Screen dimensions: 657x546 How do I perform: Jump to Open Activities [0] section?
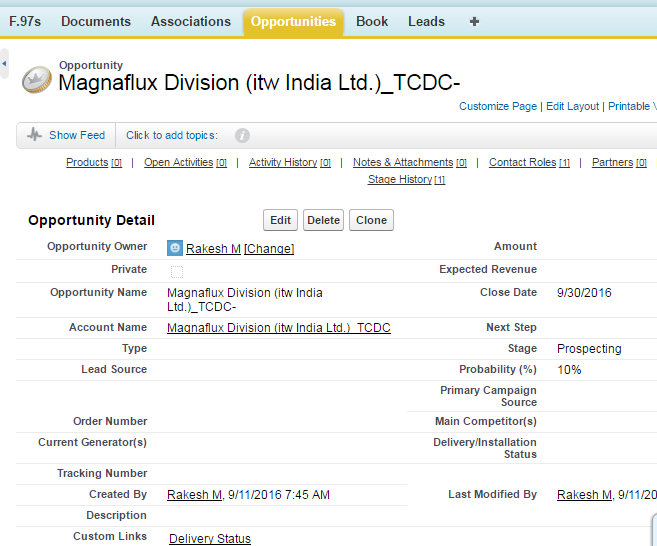[x=185, y=162]
